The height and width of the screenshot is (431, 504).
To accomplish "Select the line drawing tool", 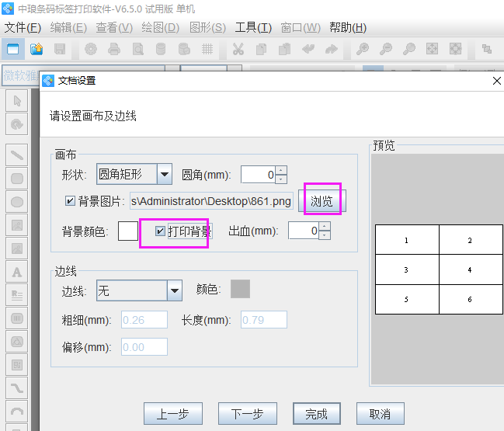I will [17, 155].
